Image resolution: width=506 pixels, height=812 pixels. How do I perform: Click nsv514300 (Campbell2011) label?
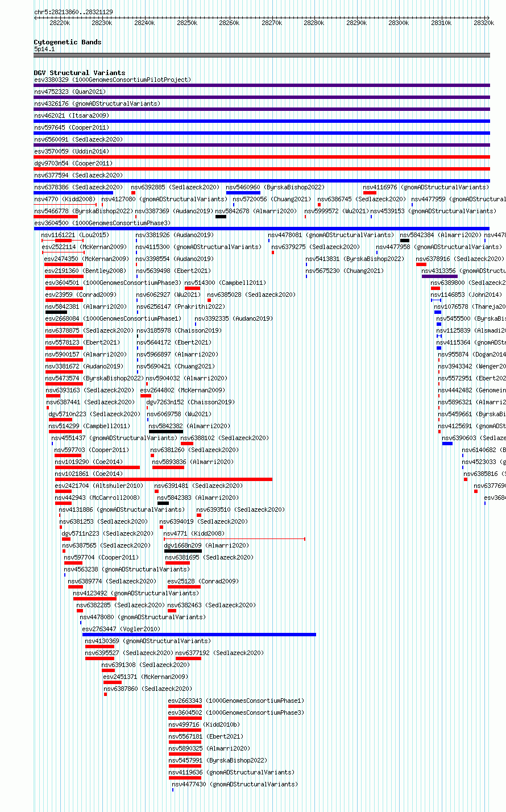pyautogui.click(x=225, y=283)
